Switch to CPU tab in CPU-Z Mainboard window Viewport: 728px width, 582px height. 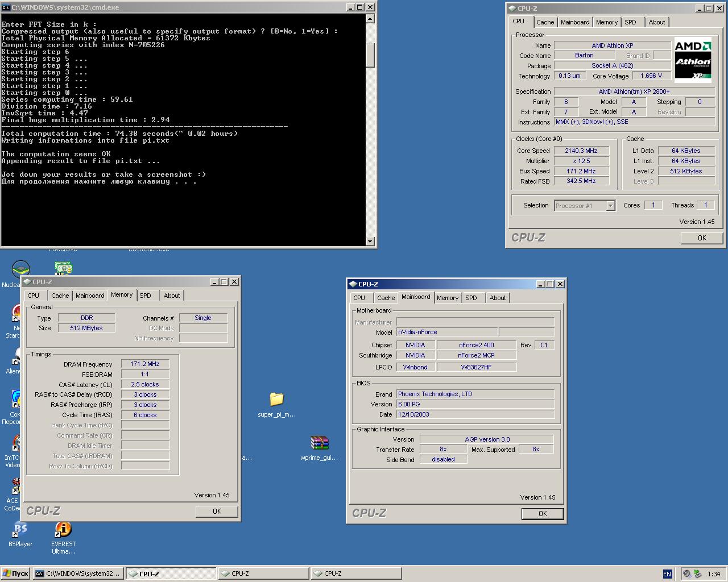point(359,298)
